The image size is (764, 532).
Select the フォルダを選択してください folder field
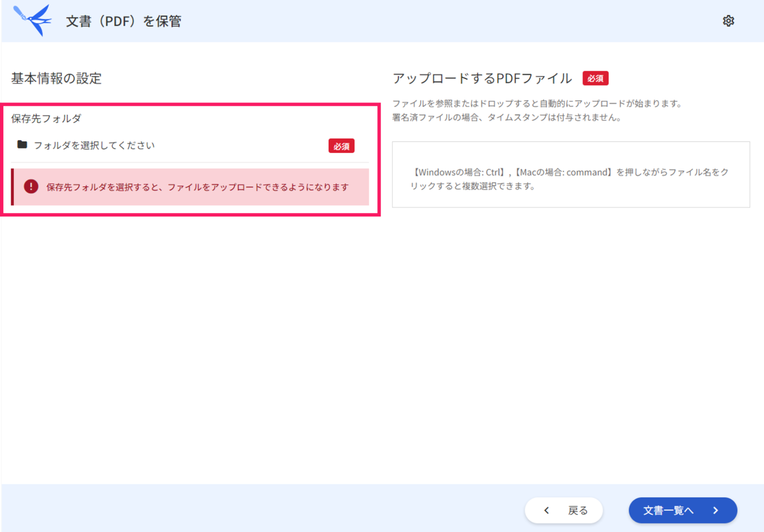pyautogui.click(x=190, y=146)
